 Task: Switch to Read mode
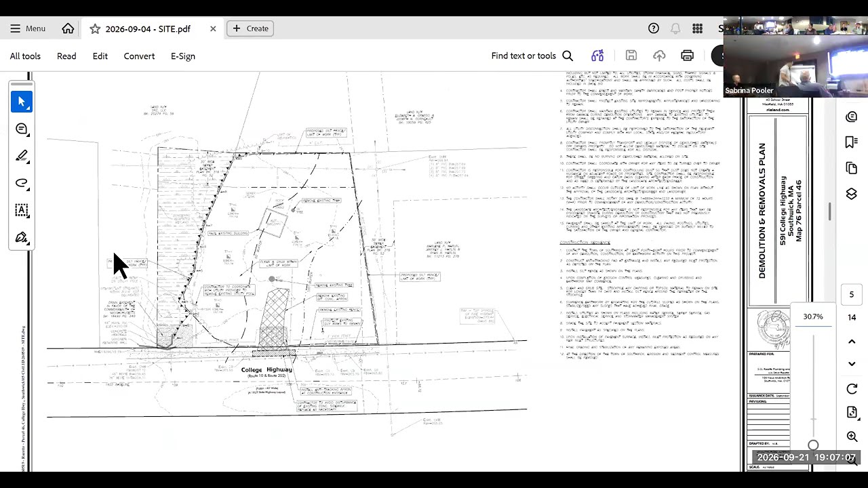coord(66,56)
